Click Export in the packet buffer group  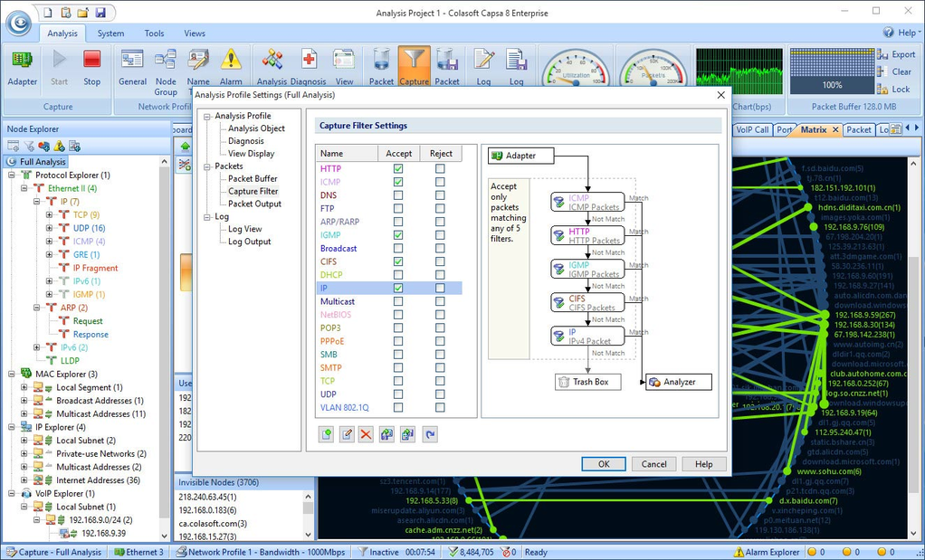[x=897, y=54]
